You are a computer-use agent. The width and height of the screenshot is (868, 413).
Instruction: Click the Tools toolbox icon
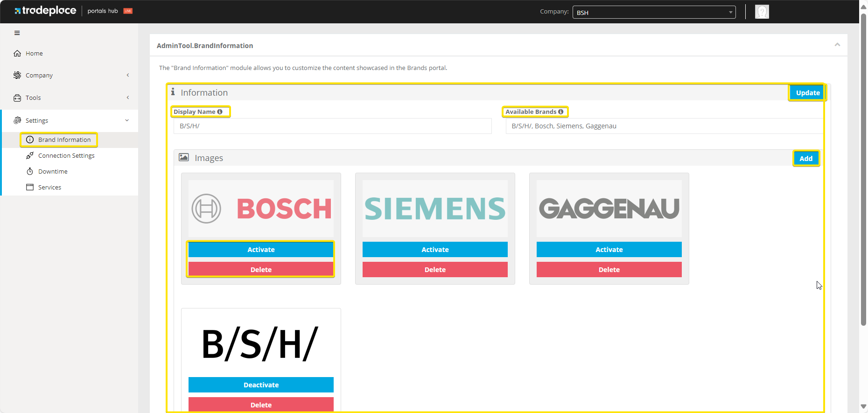click(x=17, y=98)
